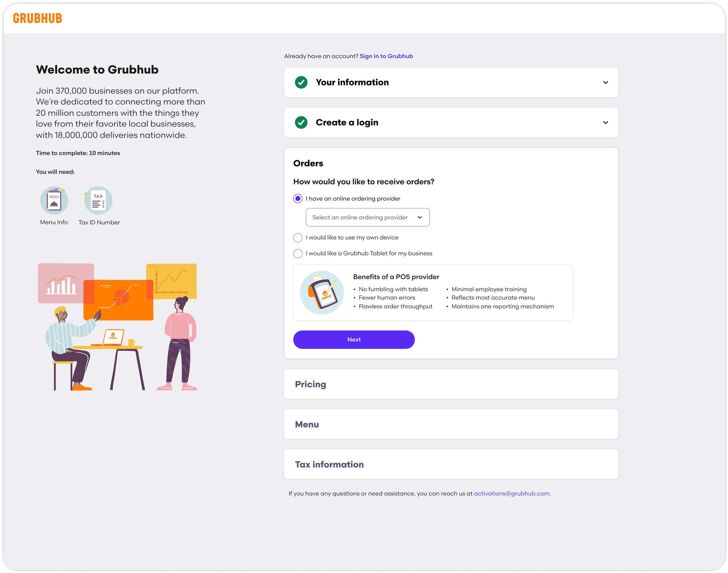728x573 pixels.
Task: Click the Grubhub logo in the header
Action: (38, 18)
